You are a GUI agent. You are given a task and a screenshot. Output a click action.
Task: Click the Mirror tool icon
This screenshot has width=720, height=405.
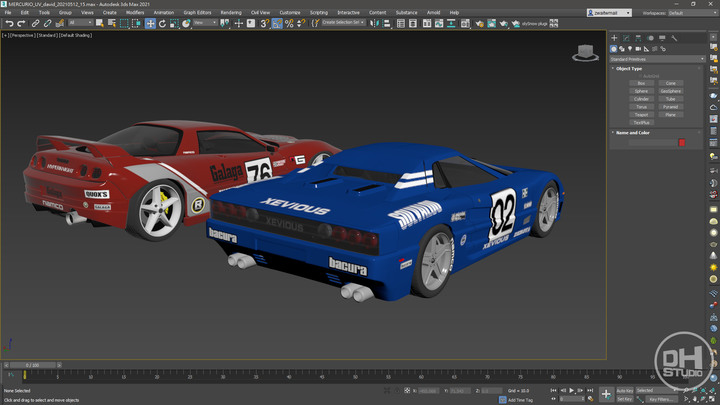(374, 23)
